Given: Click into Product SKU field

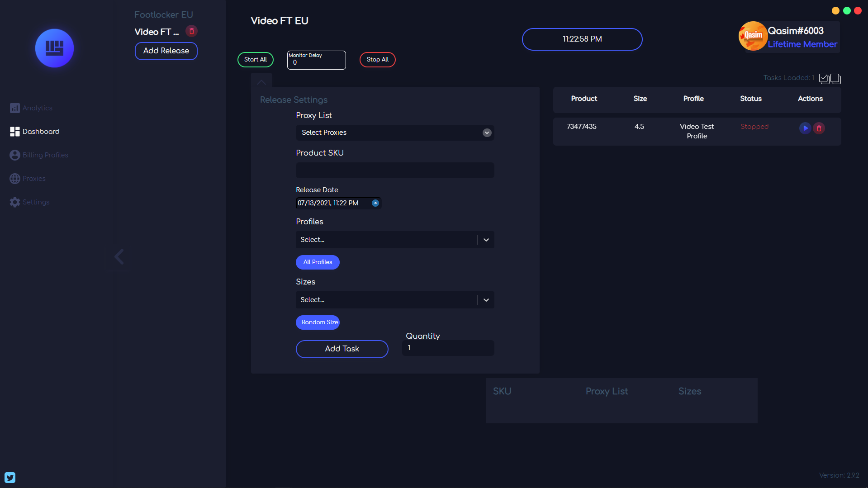Looking at the screenshot, I should tap(394, 171).
